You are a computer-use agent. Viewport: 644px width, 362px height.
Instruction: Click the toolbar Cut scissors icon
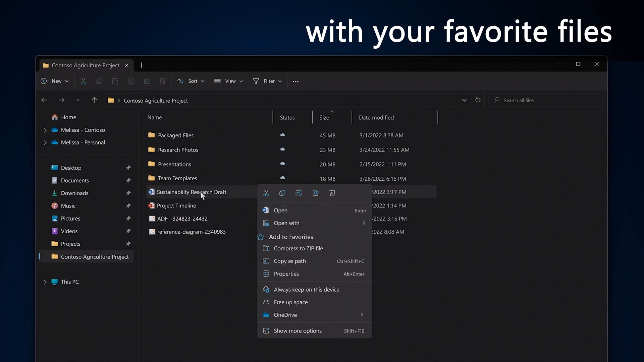(x=84, y=81)
